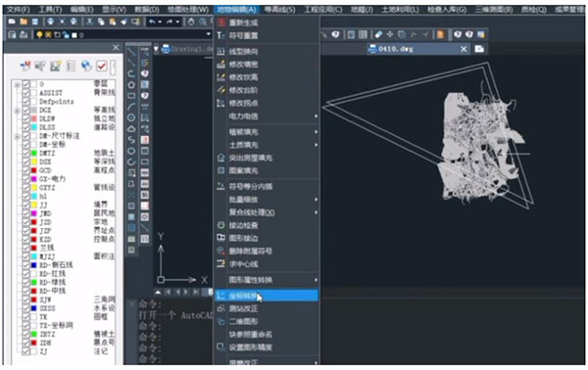Choose 求中心线 from the menu
The height and width of the screenshot is (370, 588).
pyautogui.click(x=267, y=264)
